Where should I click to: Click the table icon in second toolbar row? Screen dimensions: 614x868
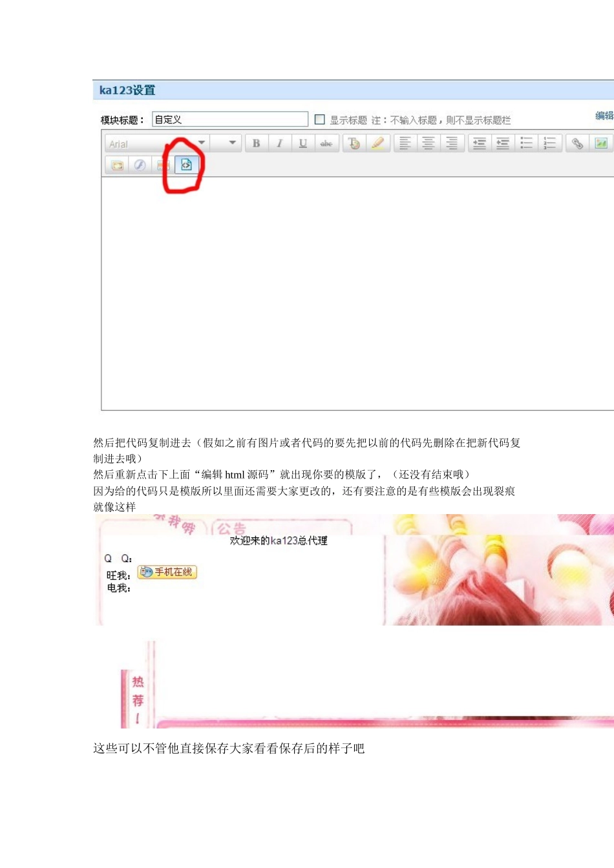(163, 165)
